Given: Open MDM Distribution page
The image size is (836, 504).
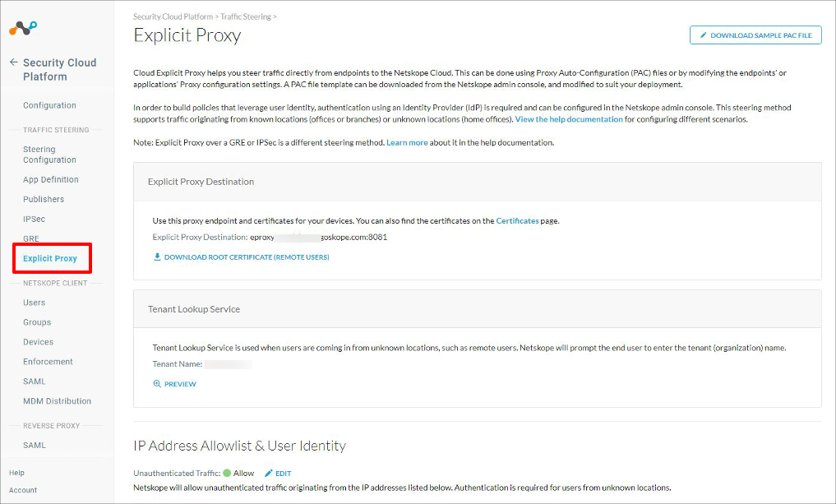Looking at the screenshot, I should (57, 401).
